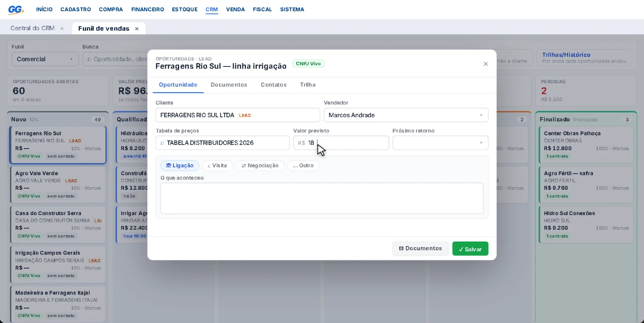This screenshot has height=323, width=644.
Task: Click the Documentos button in dialog footer
Action: (420, 248)
